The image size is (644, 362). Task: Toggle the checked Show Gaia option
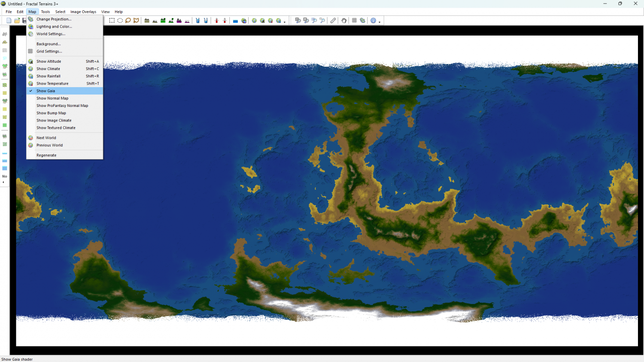click(46, 91)
